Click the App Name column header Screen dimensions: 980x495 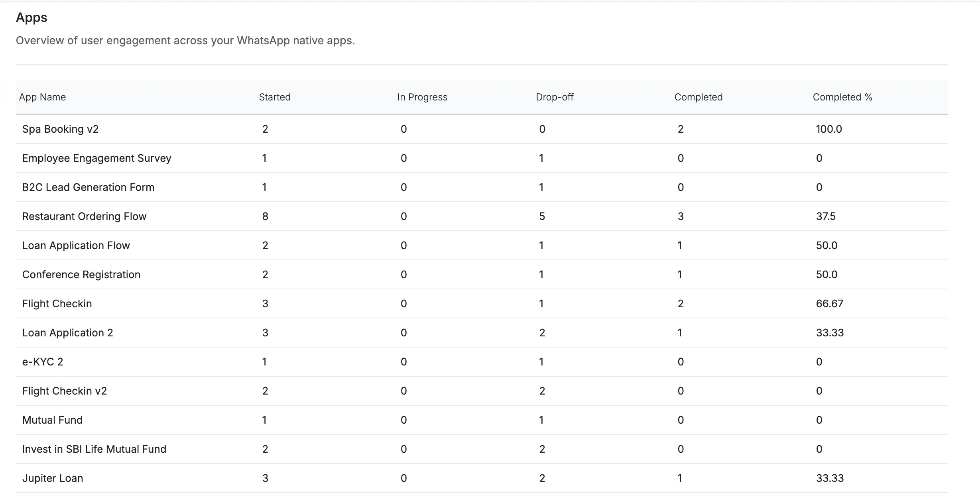pyautogui.click(x=42, y=97)
